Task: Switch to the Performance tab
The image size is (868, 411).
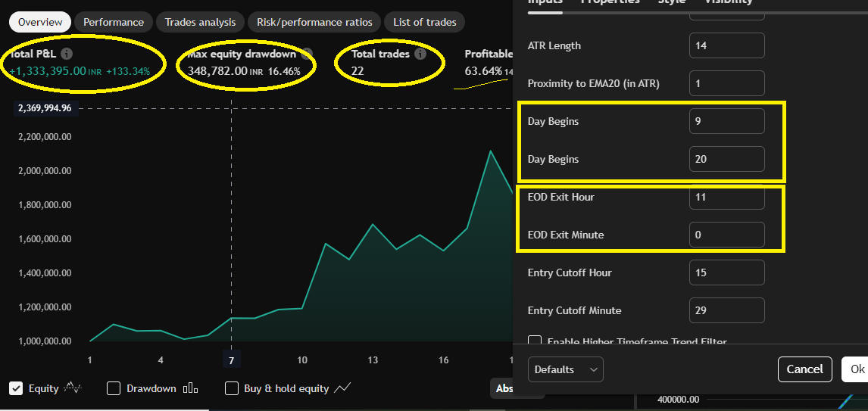Action: pyautogui.click(x=114, y=22)
